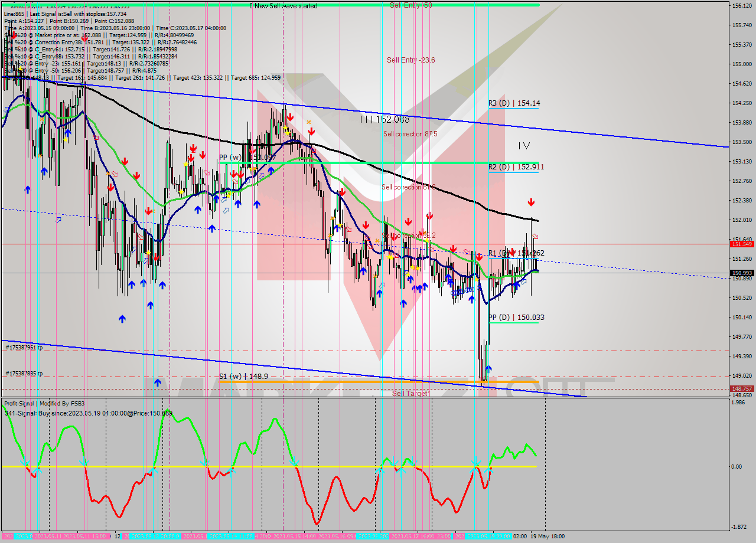Click the Sell Target1 label
The width and height of the screenshot is (756, 543).
[x=411, y=393]
